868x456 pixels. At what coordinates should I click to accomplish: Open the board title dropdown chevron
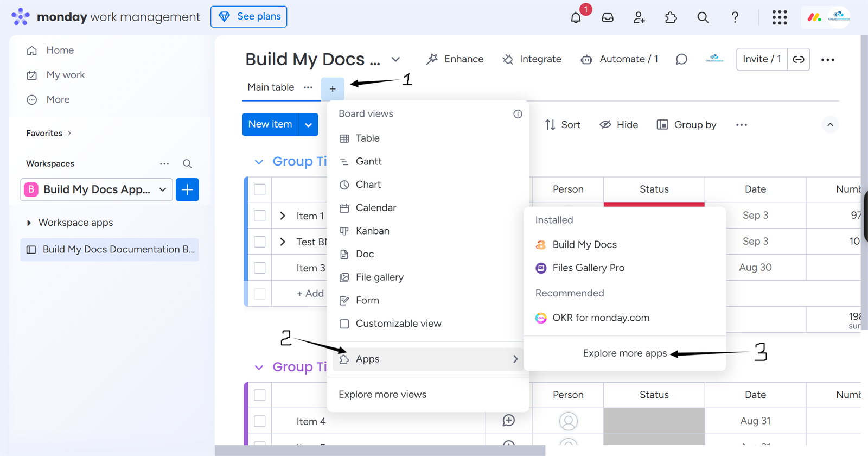point(396,59)
